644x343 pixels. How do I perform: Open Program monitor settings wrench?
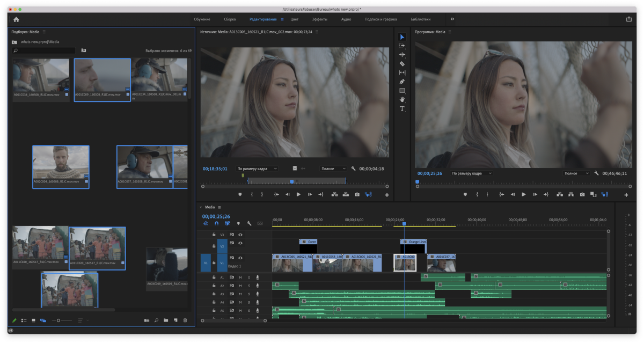[596, 173]
